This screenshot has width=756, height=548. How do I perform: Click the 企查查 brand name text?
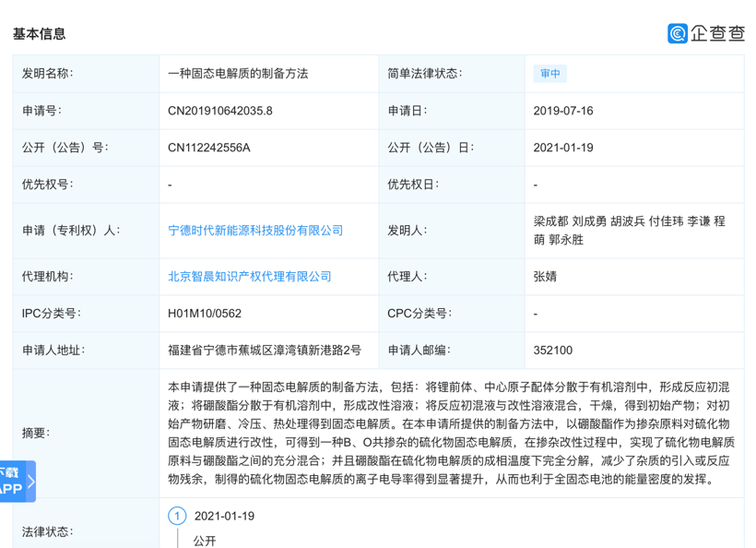pyautogui.click(x=718, y=33)
